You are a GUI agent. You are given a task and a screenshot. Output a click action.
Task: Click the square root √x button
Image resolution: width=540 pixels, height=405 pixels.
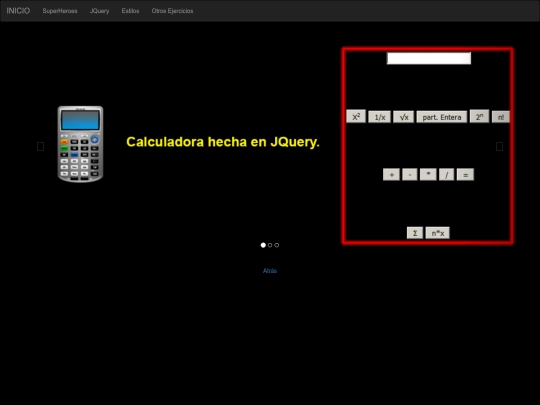pos(404,117)
